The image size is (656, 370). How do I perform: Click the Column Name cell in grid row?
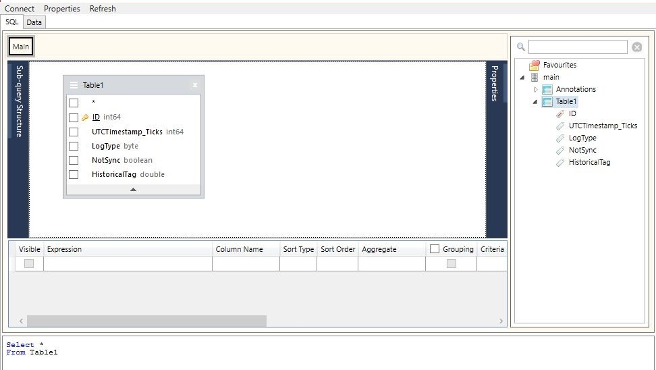click(246, 264)
